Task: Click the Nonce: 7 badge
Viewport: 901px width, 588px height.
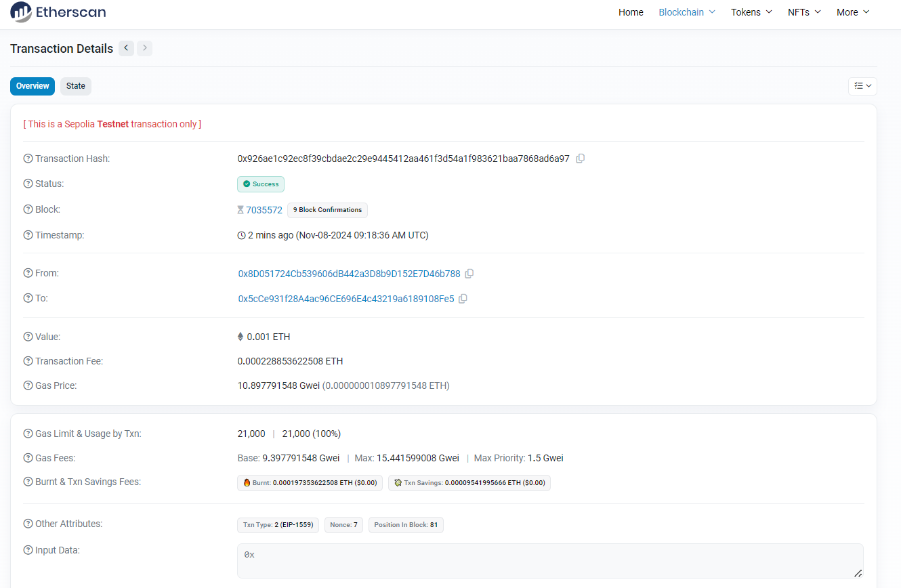Action: (343, 525)
